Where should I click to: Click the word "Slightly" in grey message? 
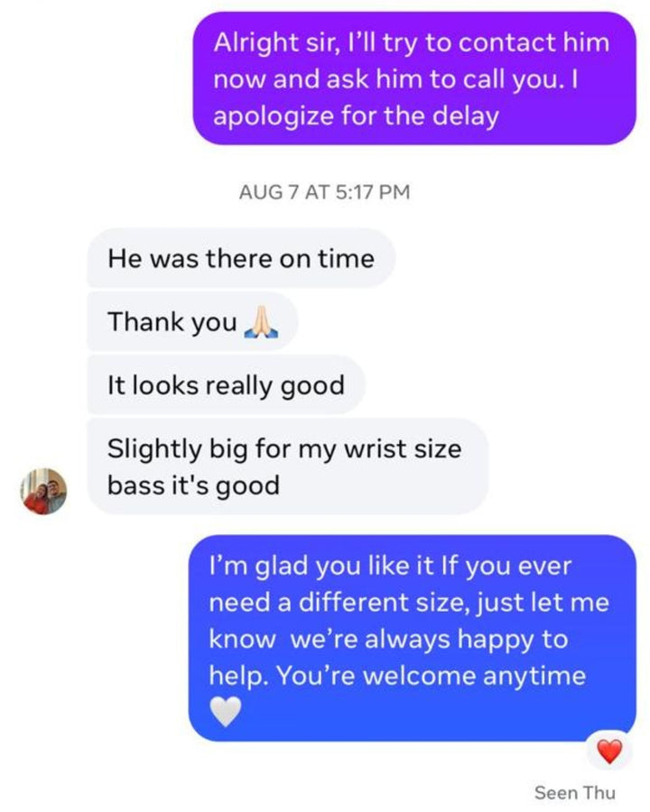pyautogui.click(x=154, y=449)
